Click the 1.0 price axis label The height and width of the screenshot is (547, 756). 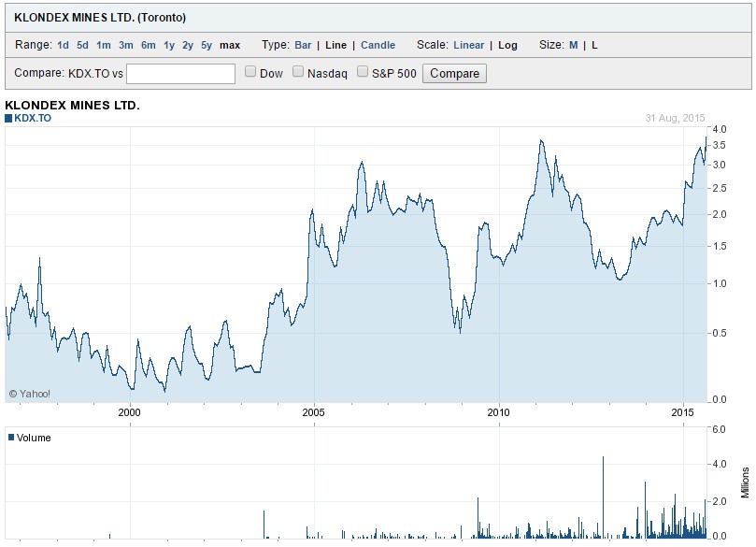[x=720, y=283]
